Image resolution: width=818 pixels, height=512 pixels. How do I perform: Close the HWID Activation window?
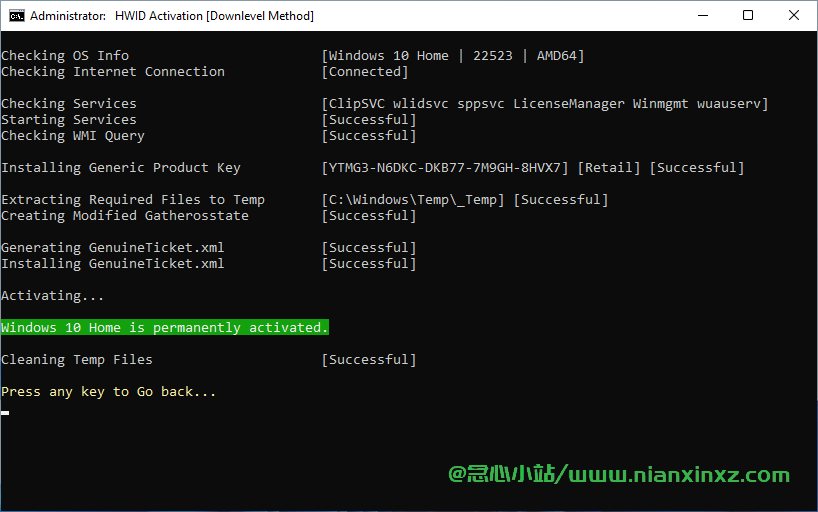793,16
